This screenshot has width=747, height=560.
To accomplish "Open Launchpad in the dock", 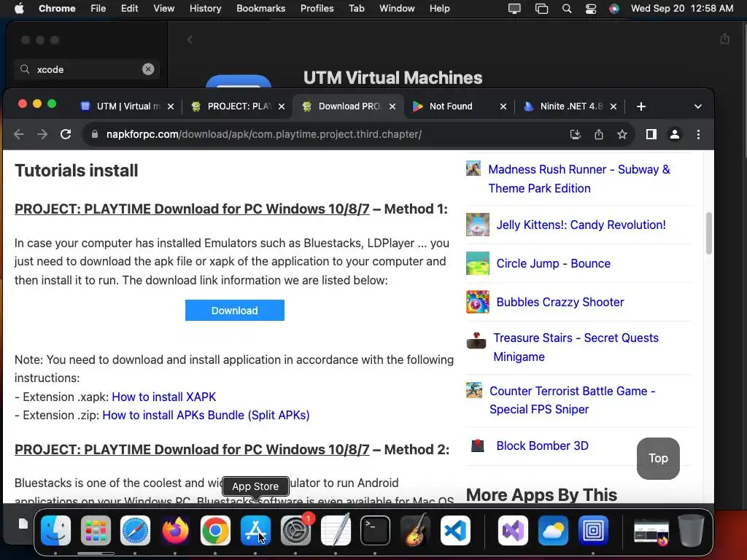I will point(96,530).
